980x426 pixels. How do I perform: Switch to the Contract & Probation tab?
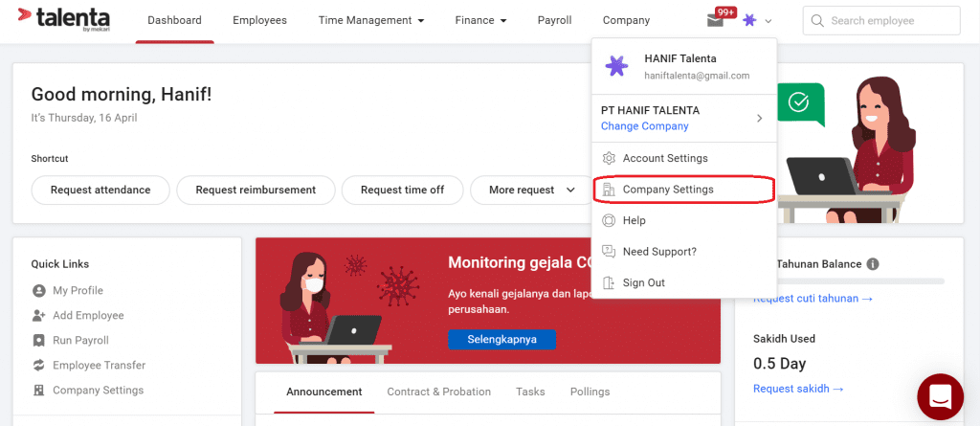point(438,392)
